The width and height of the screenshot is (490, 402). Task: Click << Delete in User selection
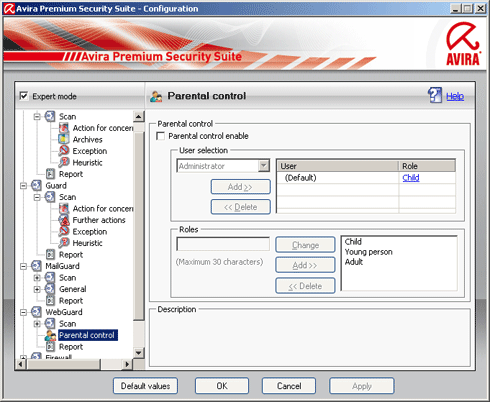(240, 207)
